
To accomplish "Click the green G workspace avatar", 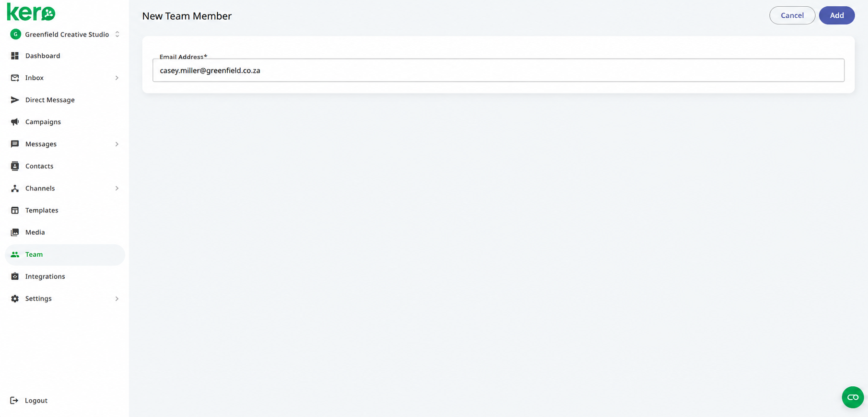I will 15,35.
